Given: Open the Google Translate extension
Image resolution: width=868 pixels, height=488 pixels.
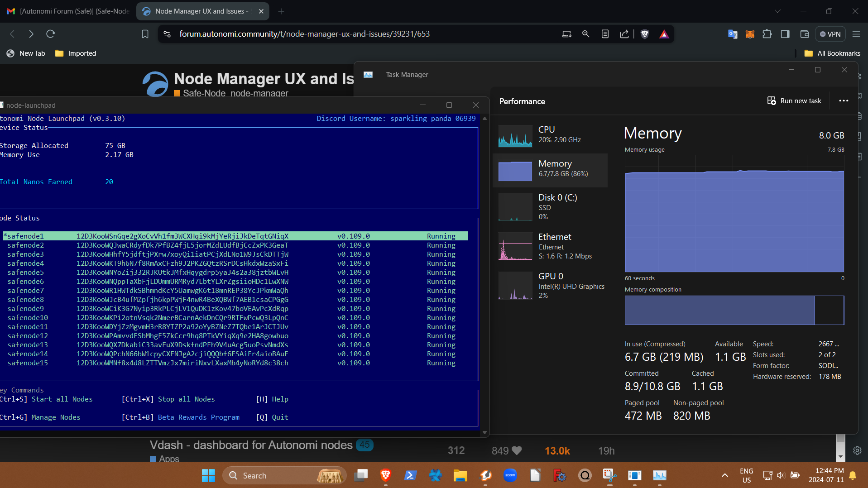Looking at the screenshot, I should point(733,34).
